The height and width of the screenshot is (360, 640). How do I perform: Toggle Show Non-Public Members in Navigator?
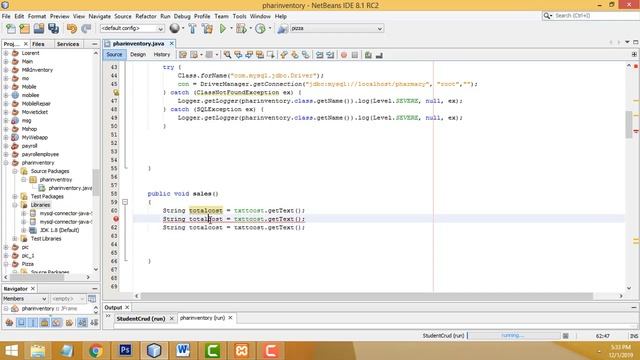tap(44, 323)
